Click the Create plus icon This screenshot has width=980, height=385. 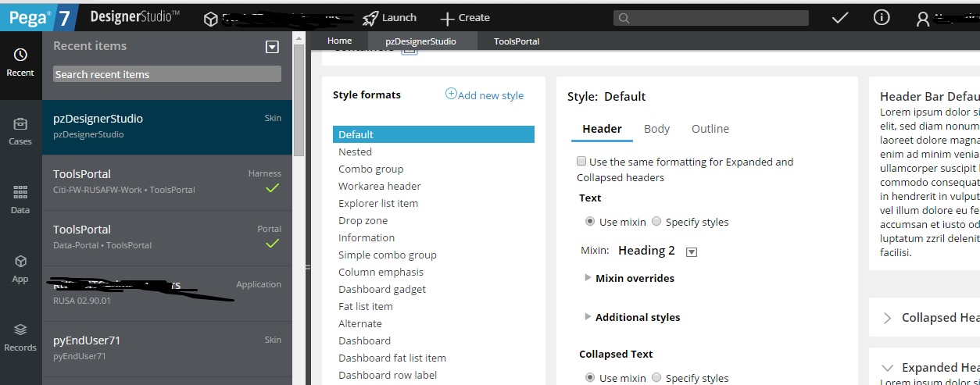pyautogui.click(x=447, y=18)
